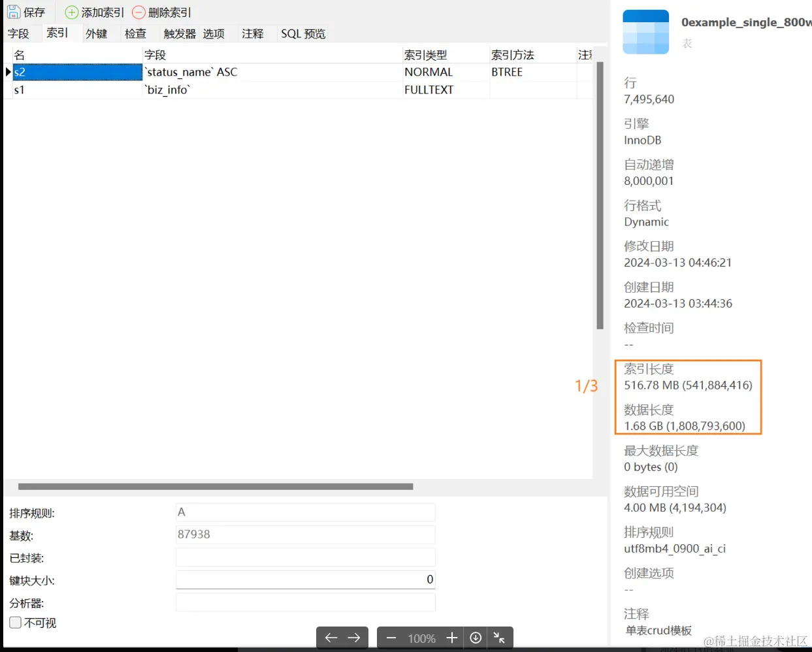Select the row pointer arrow beside s2
The image size is (812, 652).
[x=8, y=72]
